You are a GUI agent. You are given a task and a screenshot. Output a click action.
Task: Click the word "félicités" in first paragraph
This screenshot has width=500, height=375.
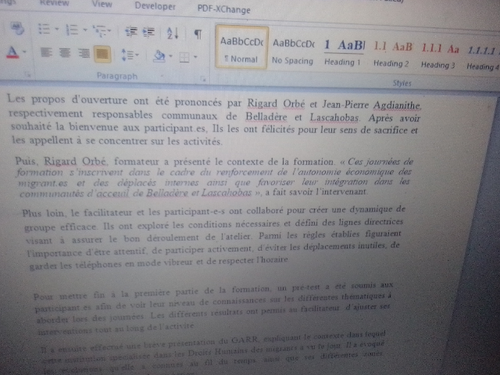[x=278, y=129]
